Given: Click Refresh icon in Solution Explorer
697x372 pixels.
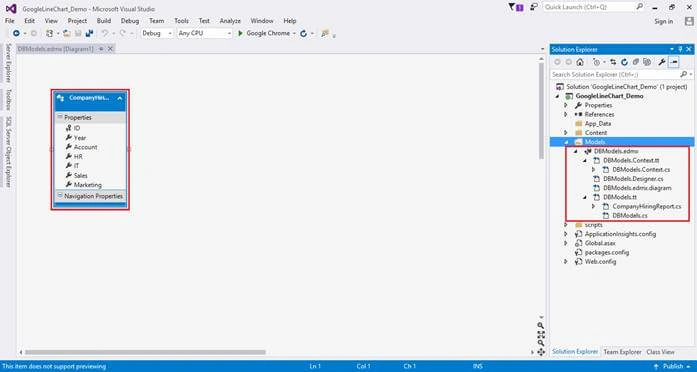Looking at the screenshot, I should (625, 62).
